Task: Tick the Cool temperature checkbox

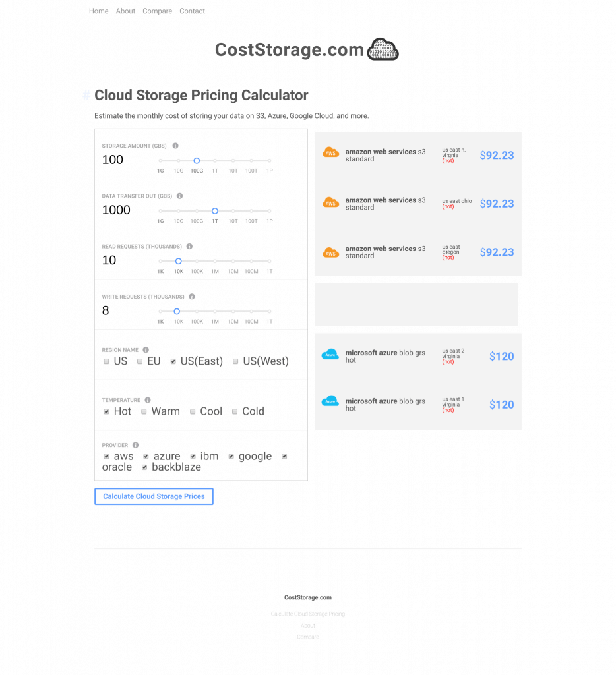Action: pyautogui.click(x=193, y=412)
